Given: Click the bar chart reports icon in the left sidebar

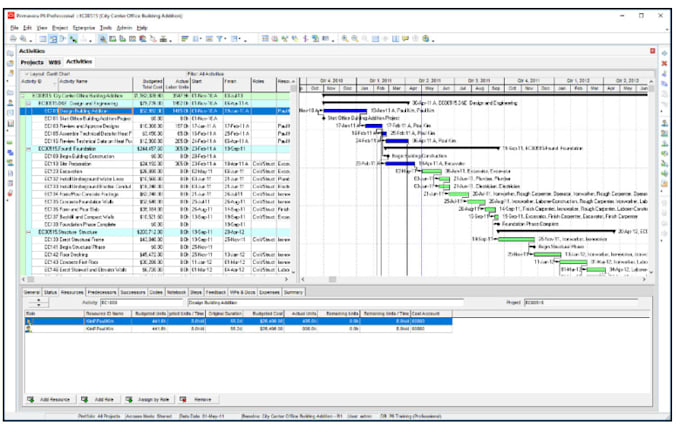Looking at the screenshot, I should (10, 123).
